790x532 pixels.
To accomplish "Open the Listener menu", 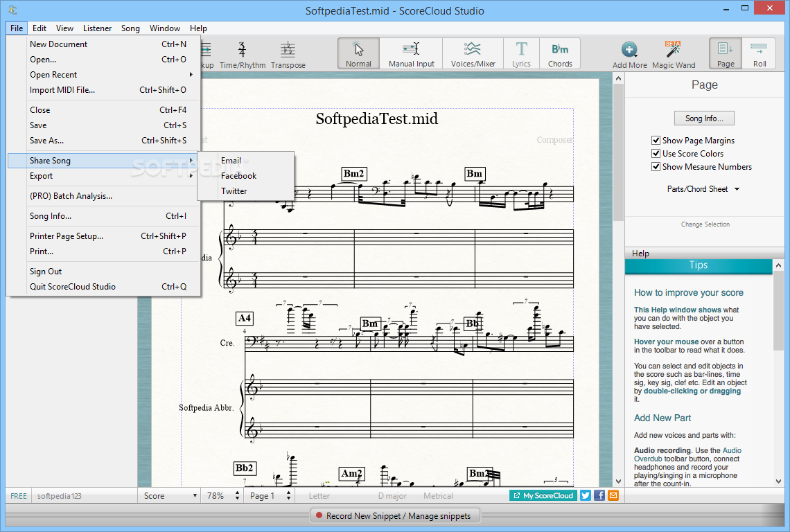I will pyautogui.click(x=97, y=28).
